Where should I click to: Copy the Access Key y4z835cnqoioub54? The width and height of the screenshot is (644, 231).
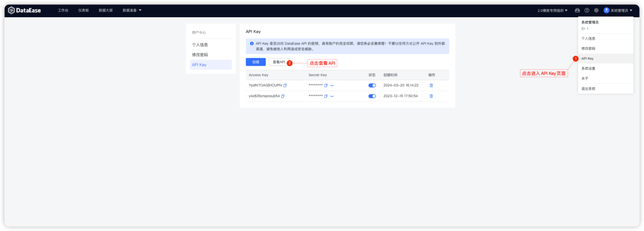pyautogui.click(x=283, y=96)
